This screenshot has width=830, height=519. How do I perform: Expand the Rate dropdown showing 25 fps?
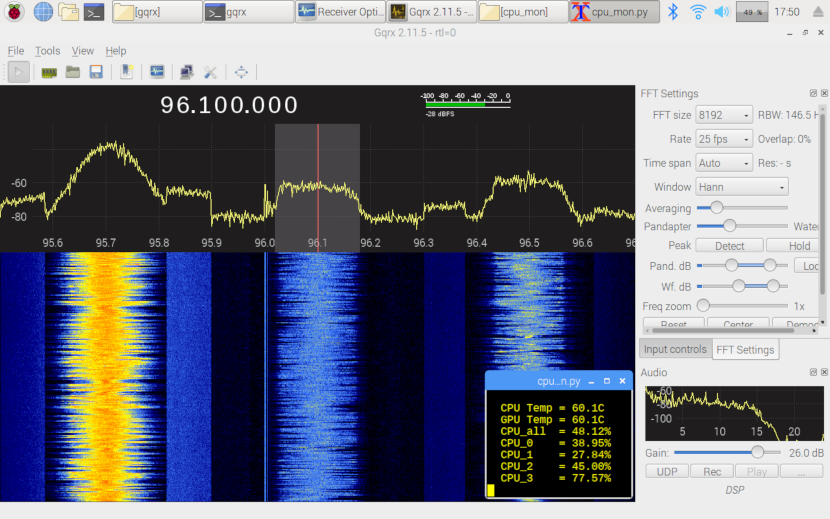coord(724,139)
